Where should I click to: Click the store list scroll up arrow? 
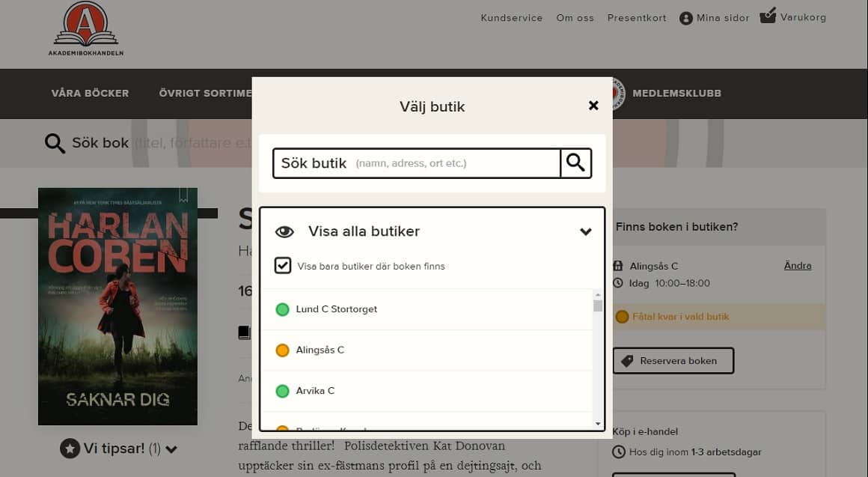[x=598, y=295]
